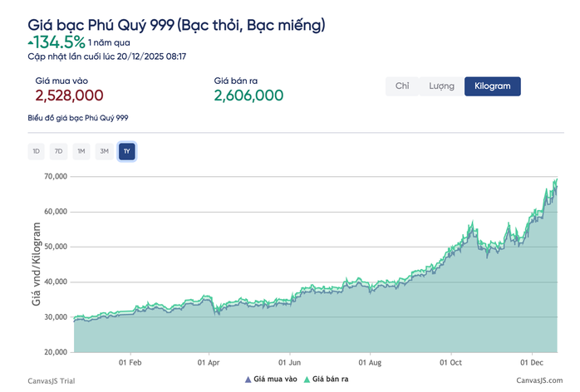Click the 01 Jun x-axis label
This screenshot has width=580, height=392.
coord(289,363)
